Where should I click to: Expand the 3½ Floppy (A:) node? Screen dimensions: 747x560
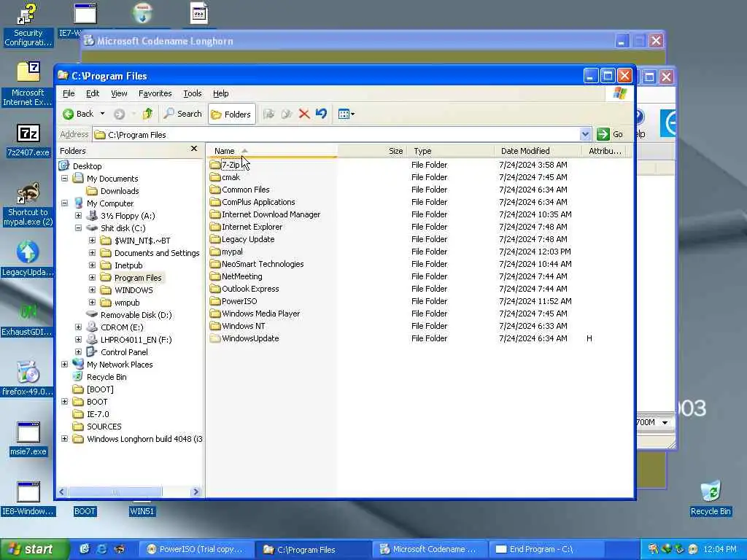point(78,216)
